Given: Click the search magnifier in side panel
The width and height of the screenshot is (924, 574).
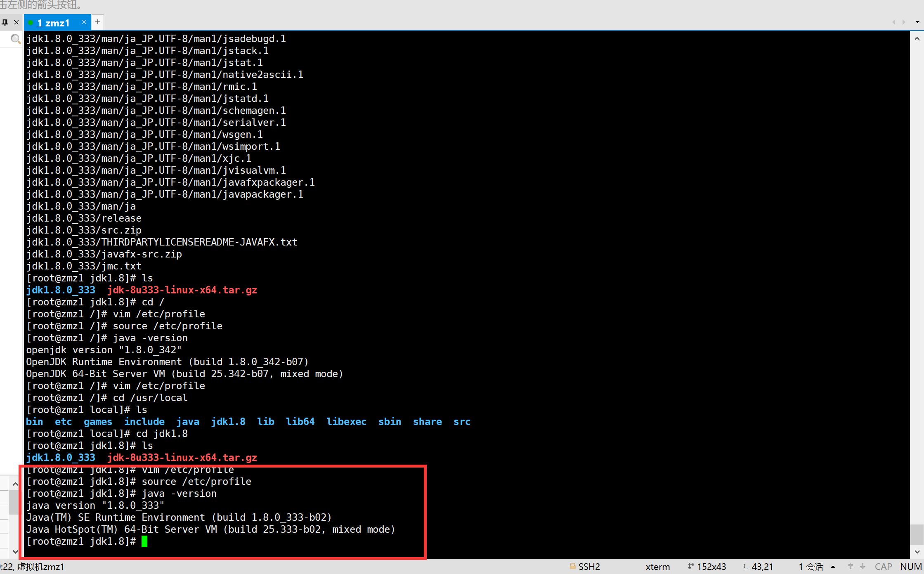Looking at the screenshot, I should (15, 39).
